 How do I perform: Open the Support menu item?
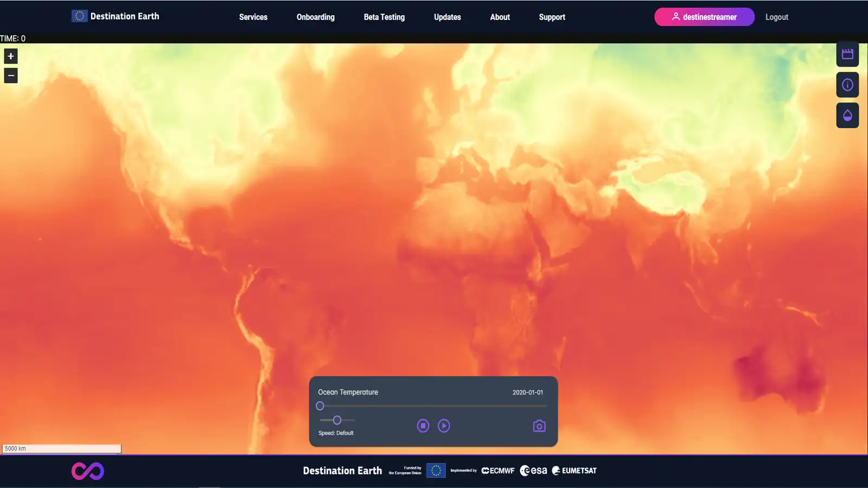552,17
